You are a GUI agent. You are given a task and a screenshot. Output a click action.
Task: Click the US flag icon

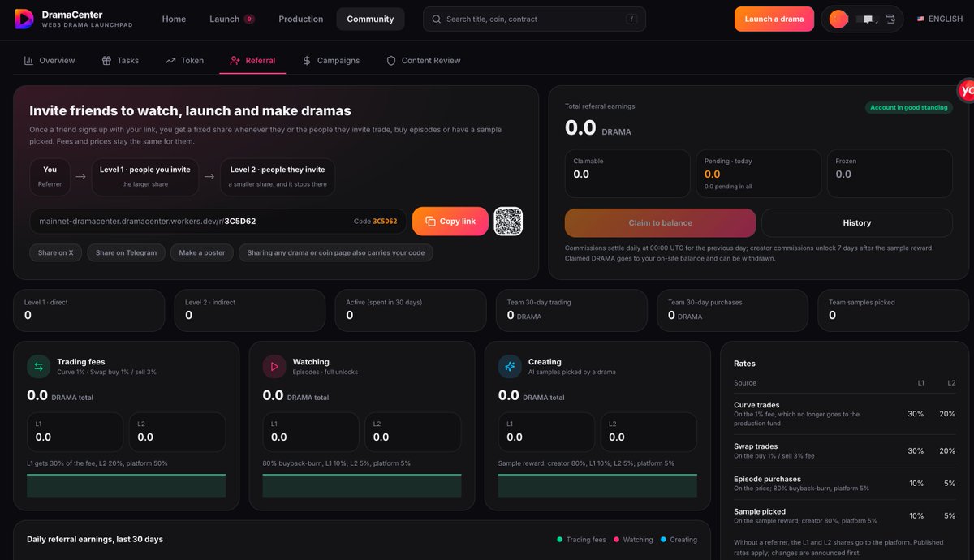(x=920, y=19)
